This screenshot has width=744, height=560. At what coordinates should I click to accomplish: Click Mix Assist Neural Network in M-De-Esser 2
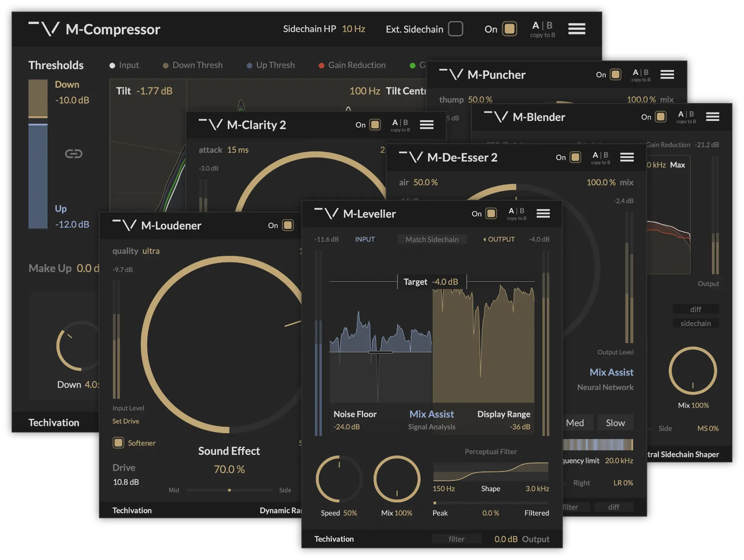tap(606, 379)
